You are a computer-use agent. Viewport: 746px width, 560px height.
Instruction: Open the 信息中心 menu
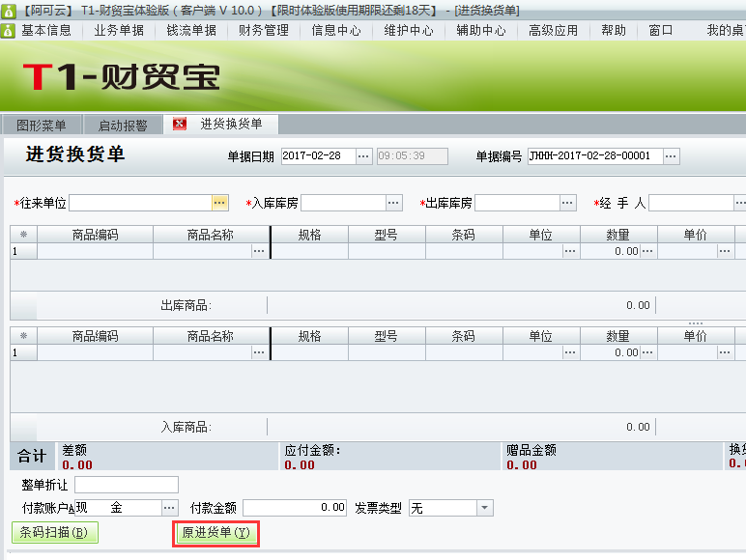[x=336, y=31]
